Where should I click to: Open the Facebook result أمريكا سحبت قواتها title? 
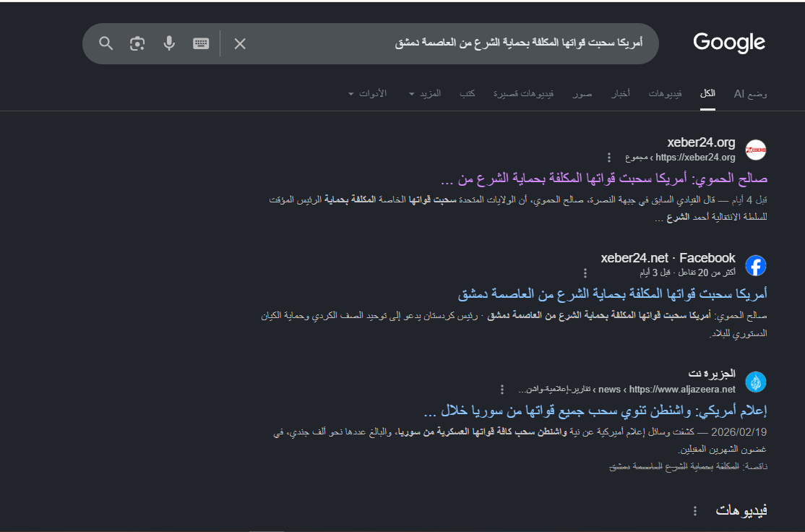coord(613,294)
